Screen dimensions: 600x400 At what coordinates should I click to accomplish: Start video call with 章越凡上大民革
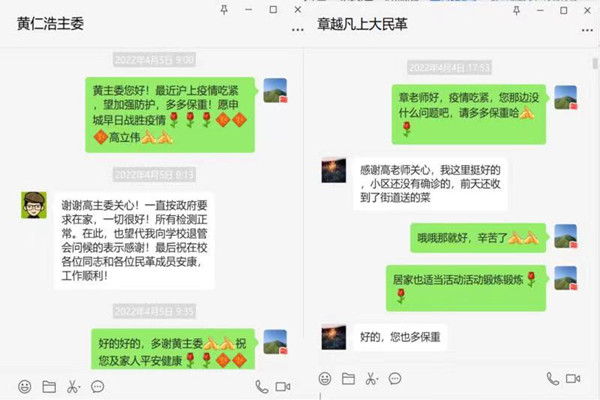573,379
